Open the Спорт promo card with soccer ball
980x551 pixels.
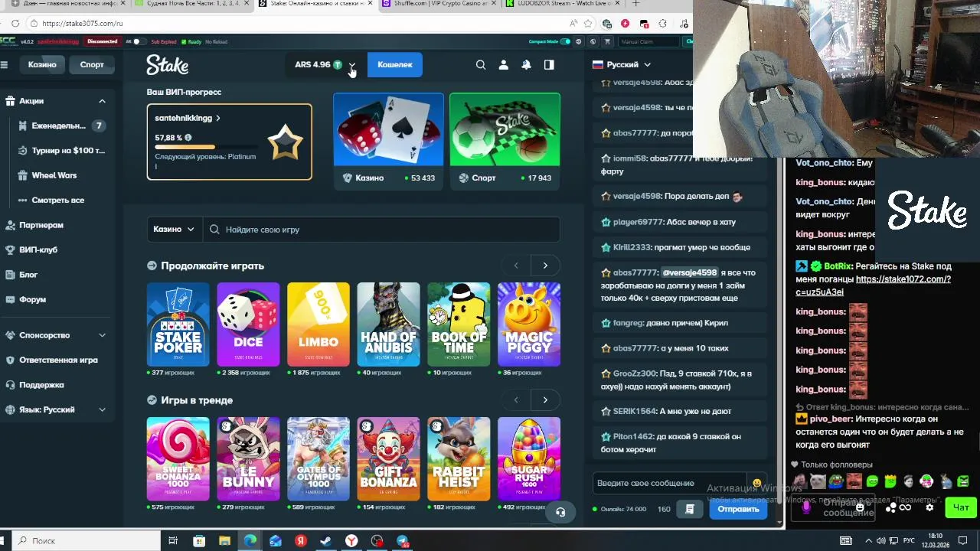click(505, 140)
